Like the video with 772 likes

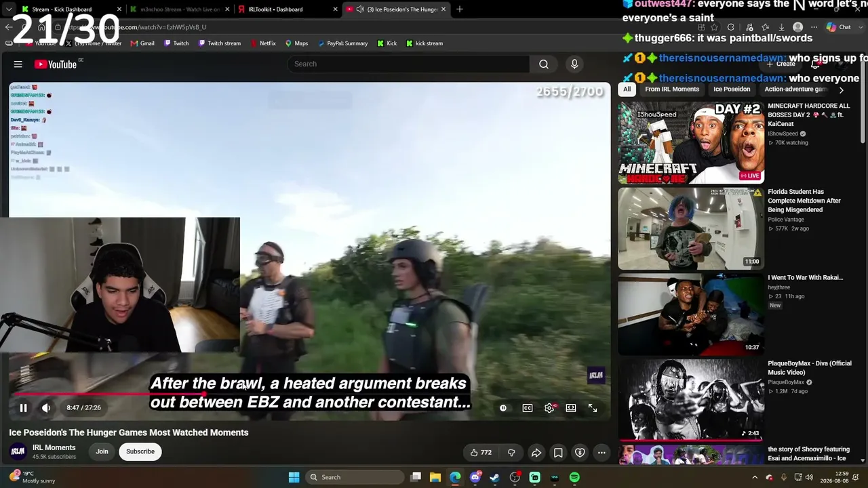[x=481, y=453]
